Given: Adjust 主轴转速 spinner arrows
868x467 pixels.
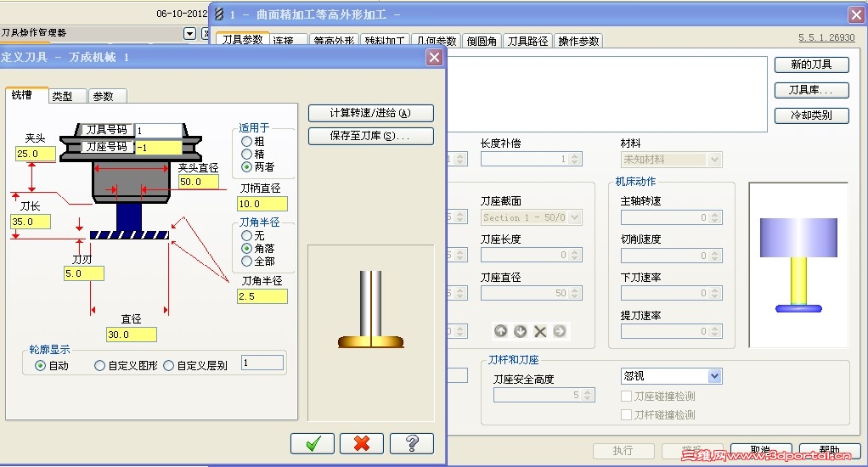Looking at the screenshot, I should 714,217.
